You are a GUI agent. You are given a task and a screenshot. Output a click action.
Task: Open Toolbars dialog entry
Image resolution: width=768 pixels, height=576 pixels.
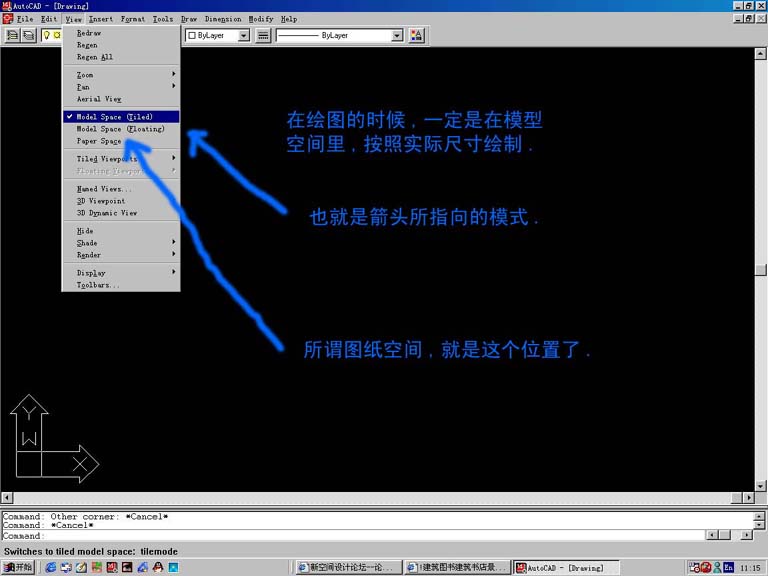[x=121, y=285]
